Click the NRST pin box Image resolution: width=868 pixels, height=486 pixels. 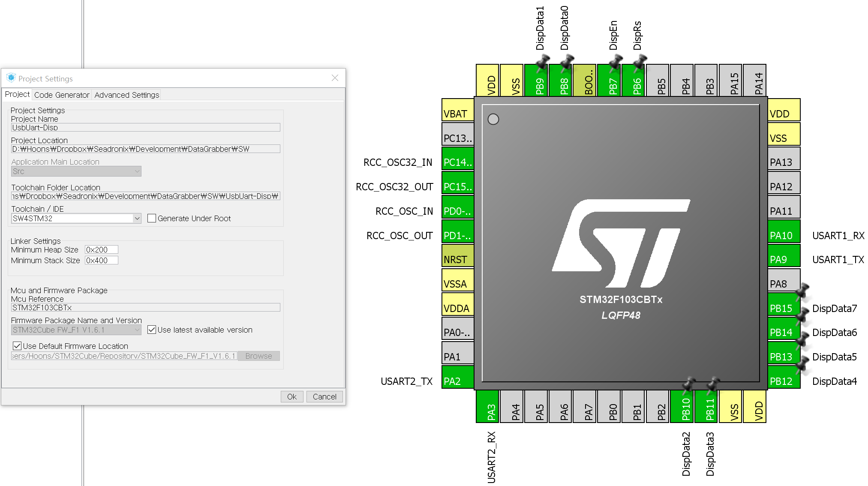click(x=457, y=256)
